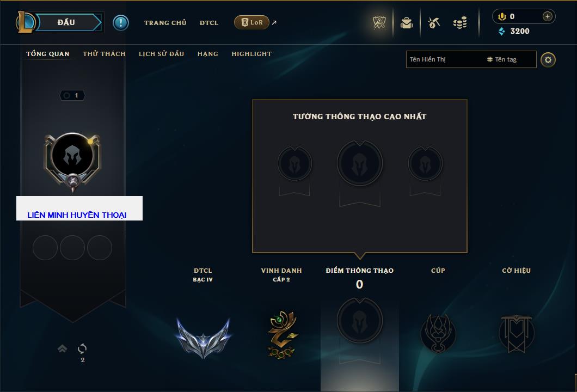
Task: Click the League of Legends logo icon
Action: pyautogui.click(x=25, y=22)
